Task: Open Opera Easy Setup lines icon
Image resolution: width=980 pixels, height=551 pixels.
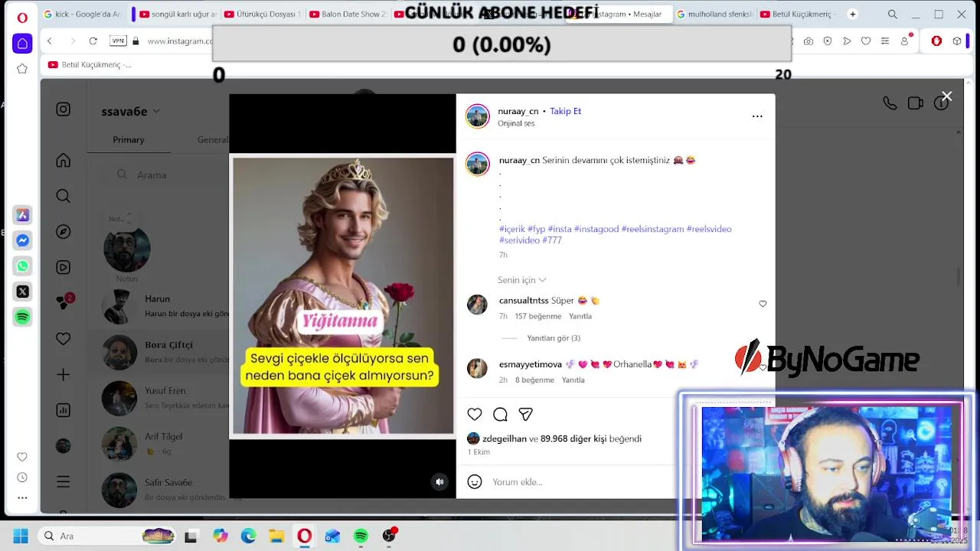Action: pos(885,41)
